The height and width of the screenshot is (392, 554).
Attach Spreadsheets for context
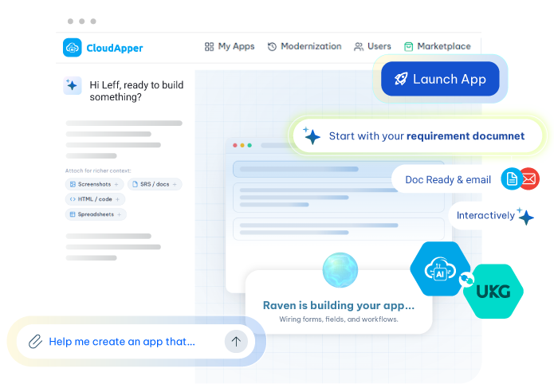[x=96, y=214]
